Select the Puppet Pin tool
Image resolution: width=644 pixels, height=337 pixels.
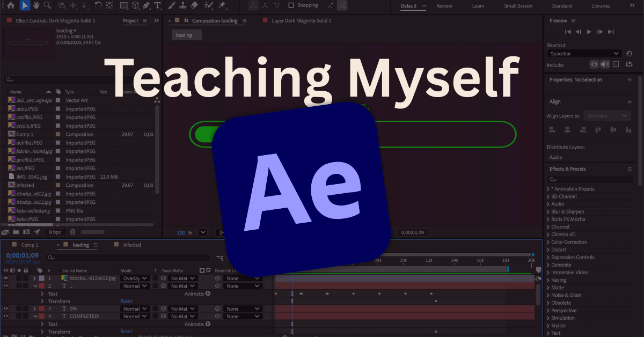pos(222,6)
